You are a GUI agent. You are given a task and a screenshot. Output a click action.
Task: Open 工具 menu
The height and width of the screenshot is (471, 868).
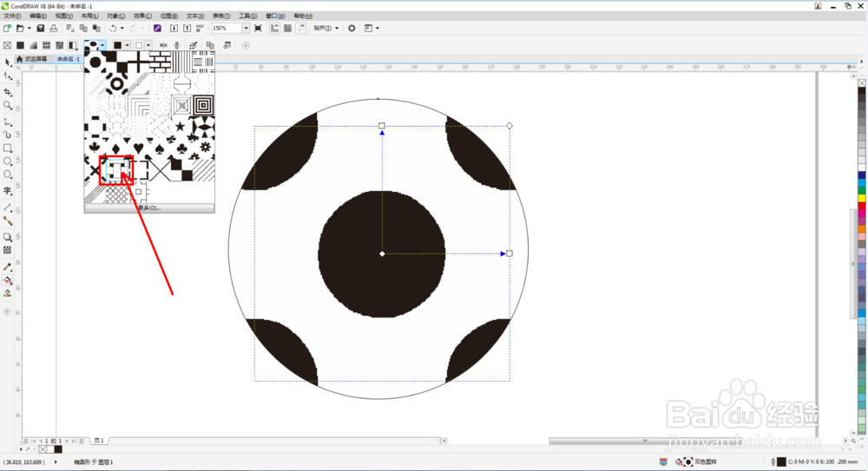pyautogui.click(x=247, y=16)
